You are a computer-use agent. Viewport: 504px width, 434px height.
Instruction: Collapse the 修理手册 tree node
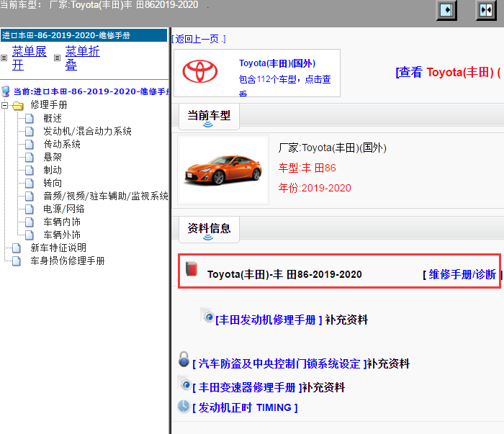pos(4,105)
